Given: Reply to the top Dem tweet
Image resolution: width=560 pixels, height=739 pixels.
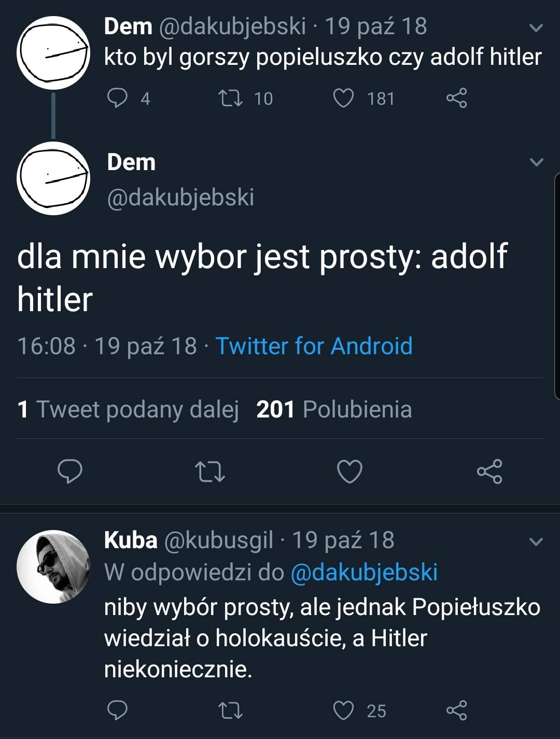Looking at the screenshot, I should click(117, 97).
